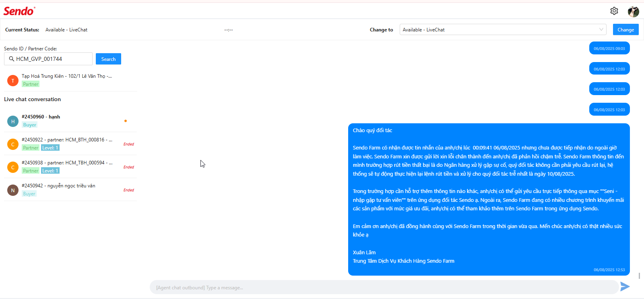644x301 pixels.
Task: Click the Change to label
Action: [x=382, y=30]
